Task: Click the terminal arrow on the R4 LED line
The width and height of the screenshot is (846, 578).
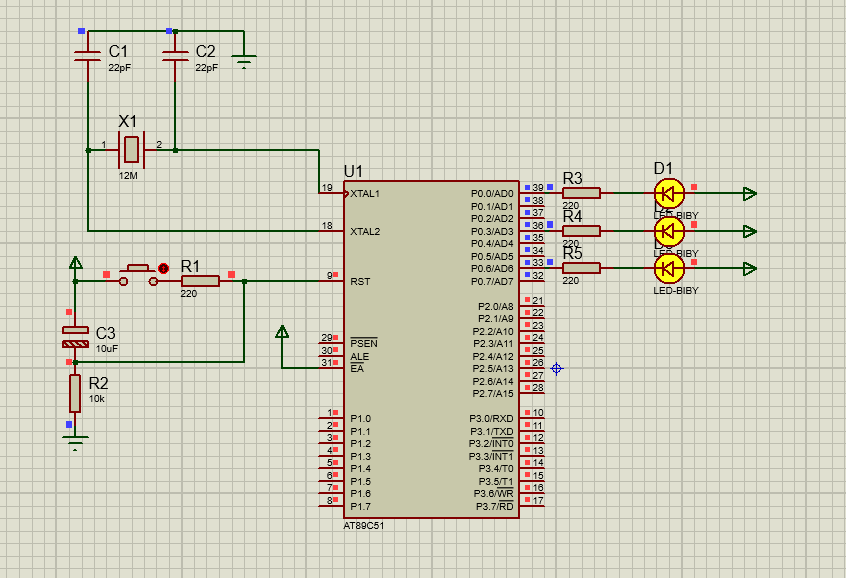Action: point(749,231)
